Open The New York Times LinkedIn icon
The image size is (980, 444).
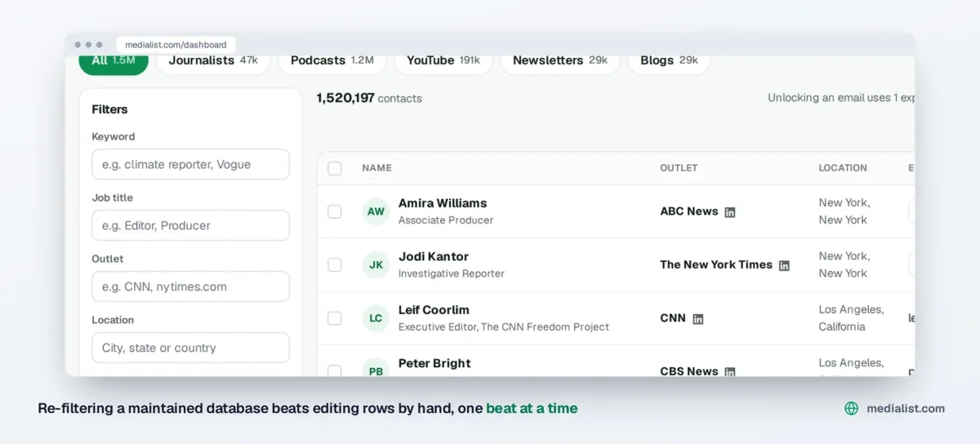pos(784,265)
